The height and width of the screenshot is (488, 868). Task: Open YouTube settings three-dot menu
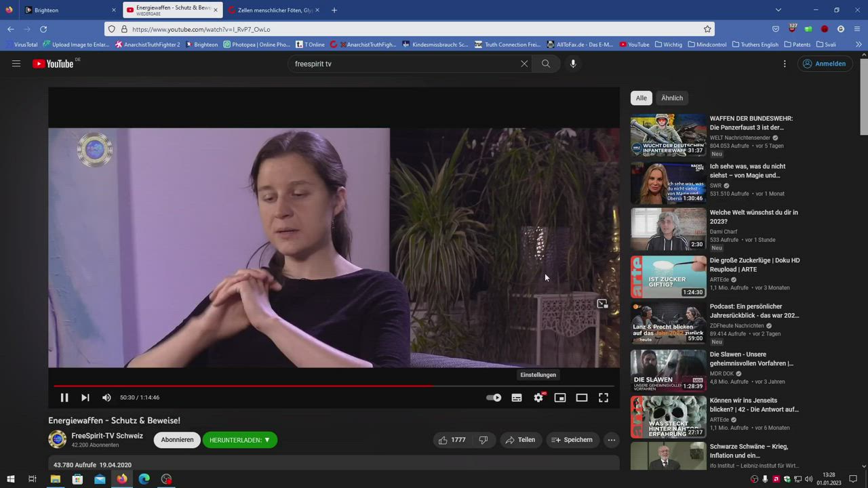pyautogui.click(x=785, y=64)
